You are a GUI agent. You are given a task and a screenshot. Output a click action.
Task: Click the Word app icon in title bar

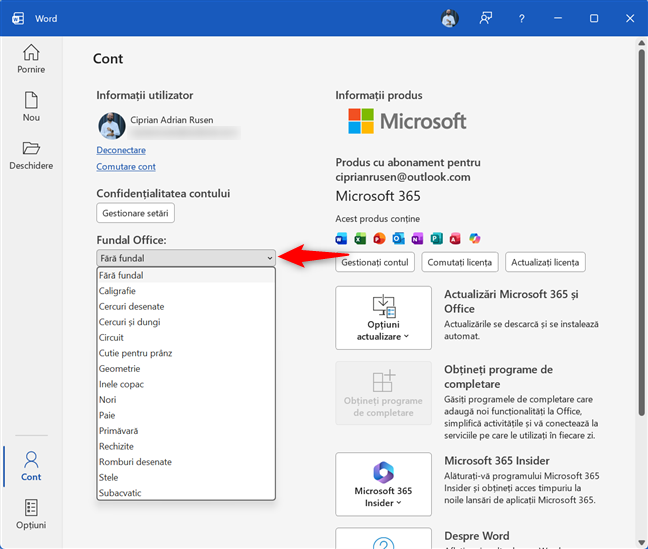[x=19, y=18]
